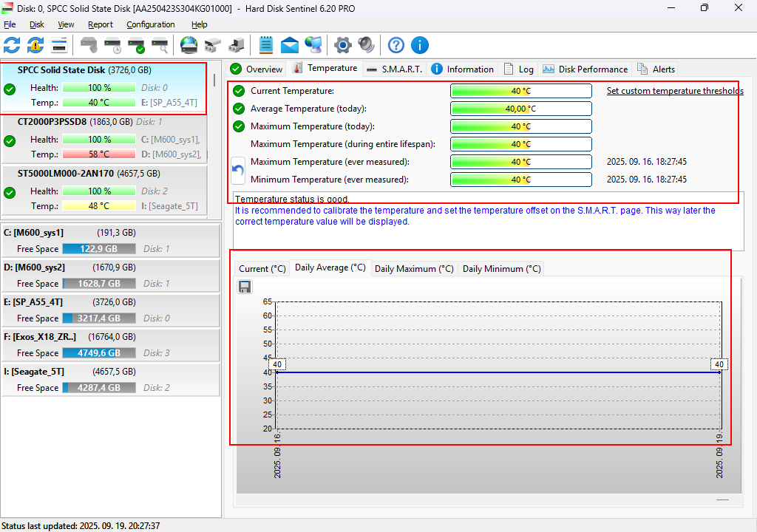Open the Configuration menu

pos(150,24)
